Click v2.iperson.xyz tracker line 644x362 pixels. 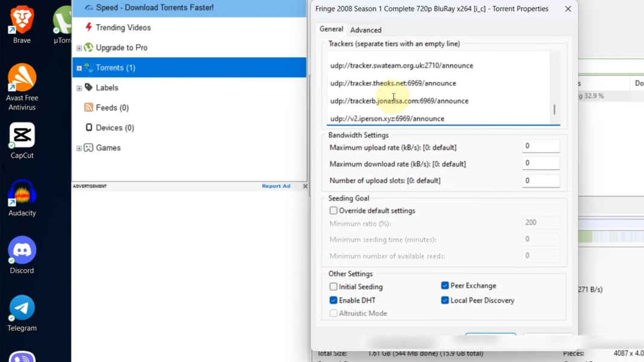click(387, 118)
